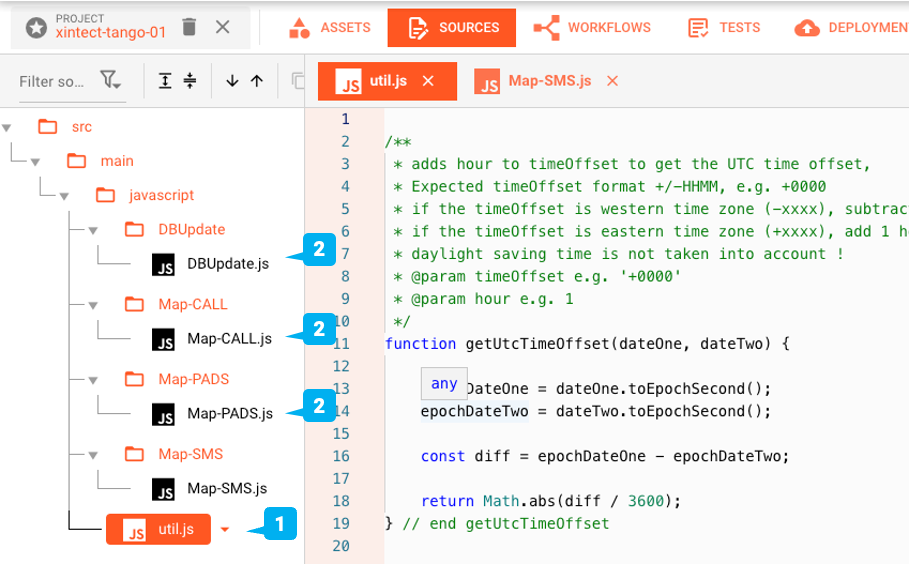Switch to the Assets tab
The image size is (909, 564).
(x=329, y=28)
